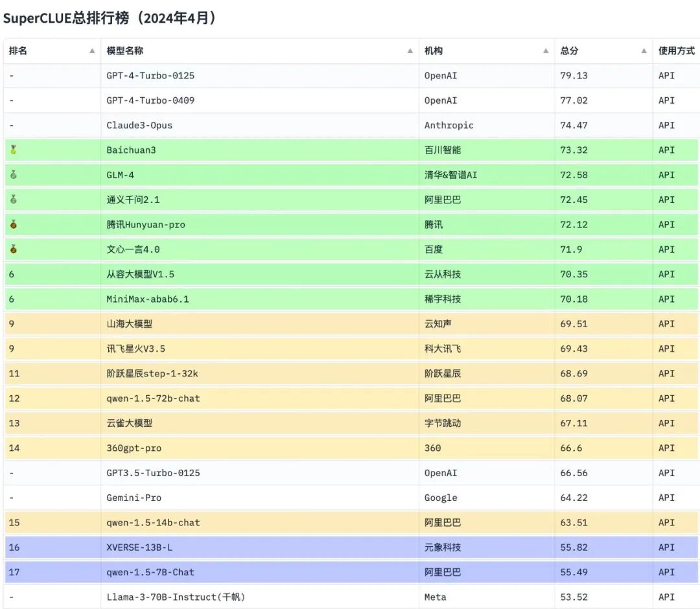The height and width of the screenshot is (609, 700).
Task: Click the bronze medal icon beside 腾讯Hunyuan-pro
Action: [x=13, y=225]
